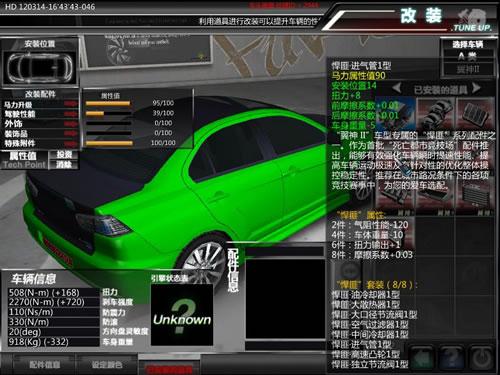
Task: Click the red highlighted bottom tab
Action: pyautogui.click(x=169, y=367)
